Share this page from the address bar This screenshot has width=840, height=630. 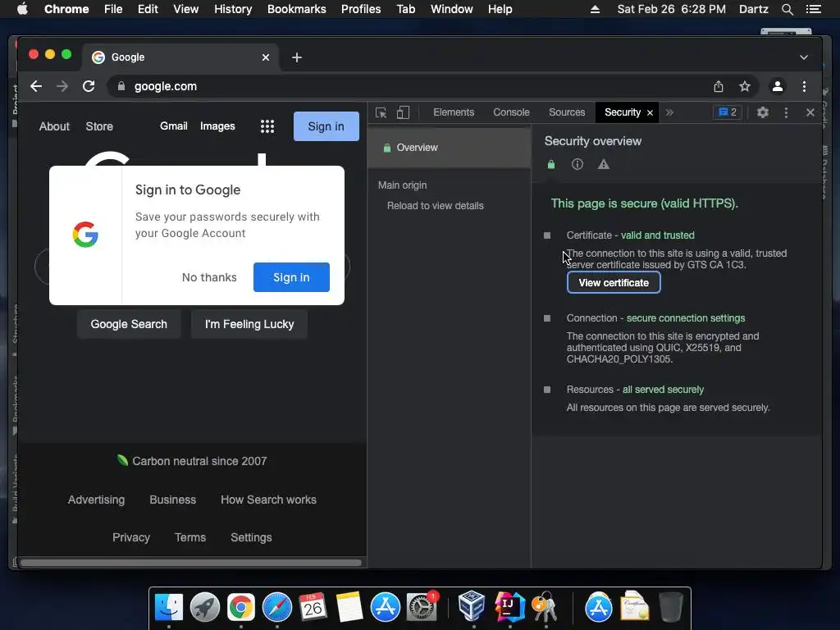(x=719, y=86)
